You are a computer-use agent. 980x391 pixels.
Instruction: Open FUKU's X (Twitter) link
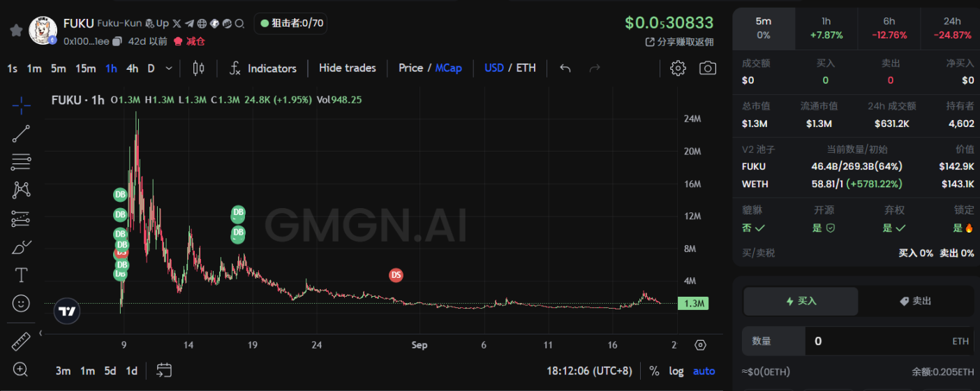point(177,24)
